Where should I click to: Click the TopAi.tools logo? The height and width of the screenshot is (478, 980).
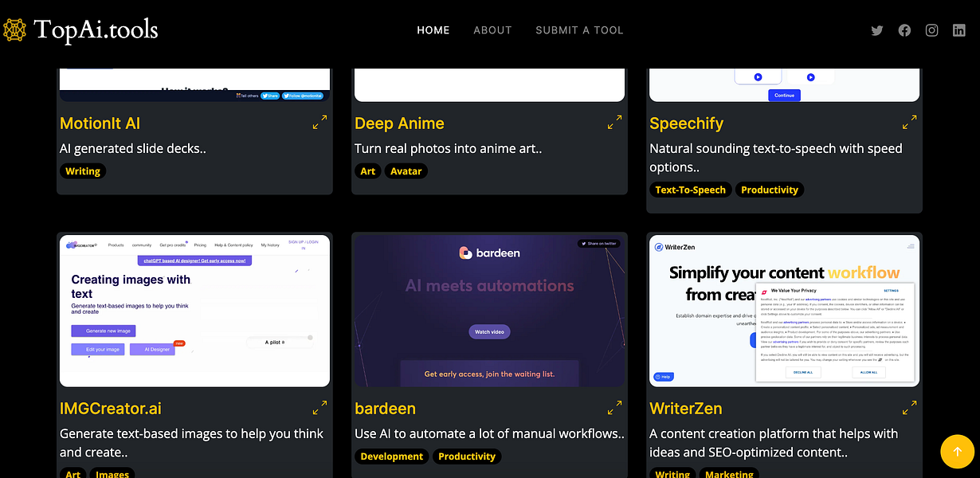tap(80, 30)
